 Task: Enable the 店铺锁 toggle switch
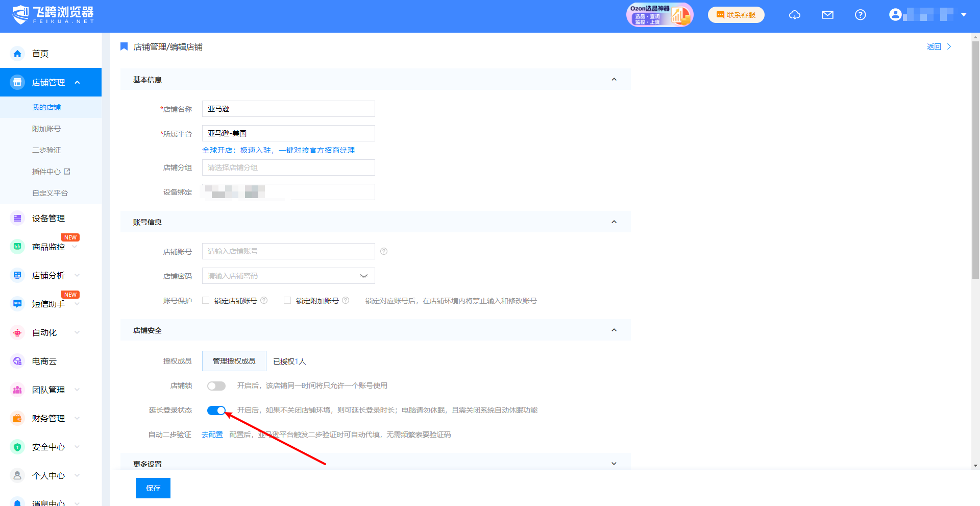(x=216, y=386)
